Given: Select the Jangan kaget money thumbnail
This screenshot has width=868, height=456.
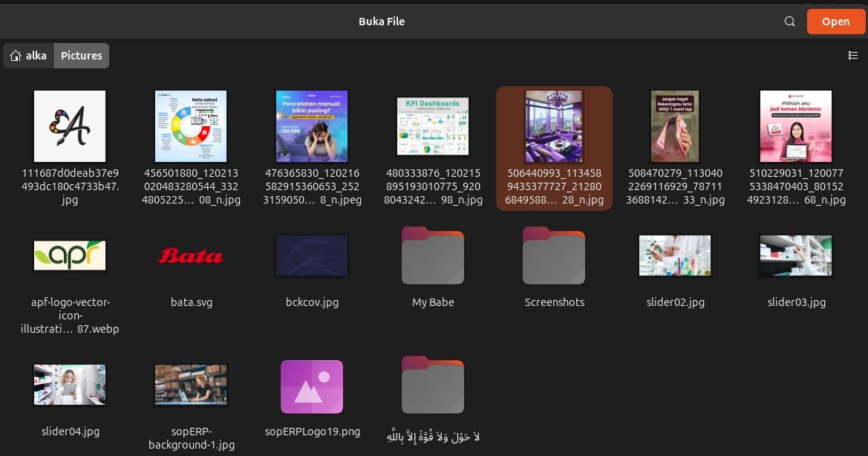Looking at the screenshot, I should (675, 126).
